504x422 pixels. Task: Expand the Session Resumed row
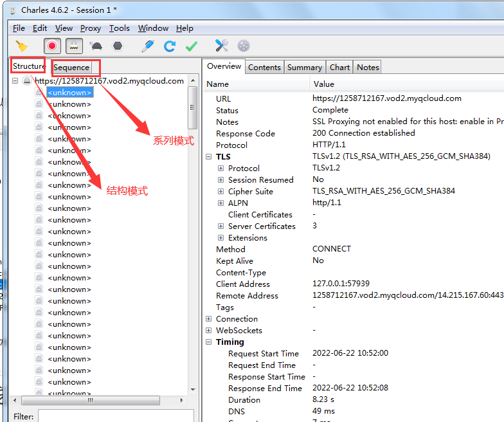[221, 180]
